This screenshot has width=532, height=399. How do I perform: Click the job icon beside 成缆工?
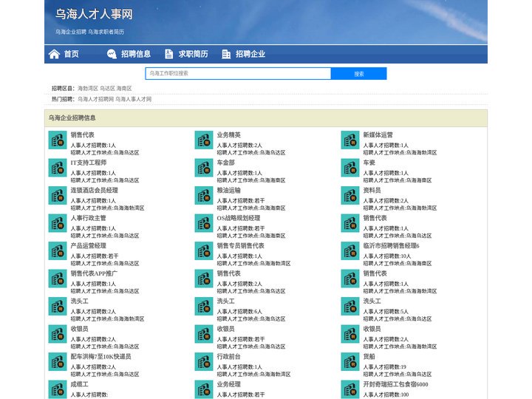pos(58,389)
